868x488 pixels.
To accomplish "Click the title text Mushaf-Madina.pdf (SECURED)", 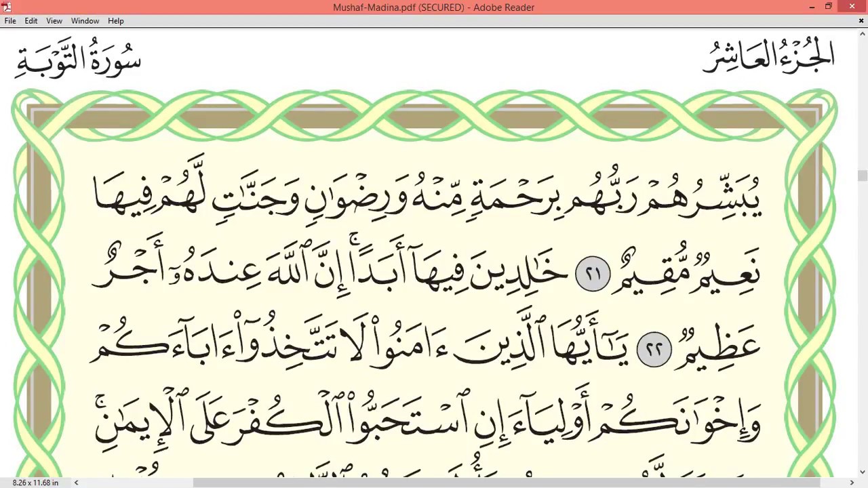I will click(399, 7).
